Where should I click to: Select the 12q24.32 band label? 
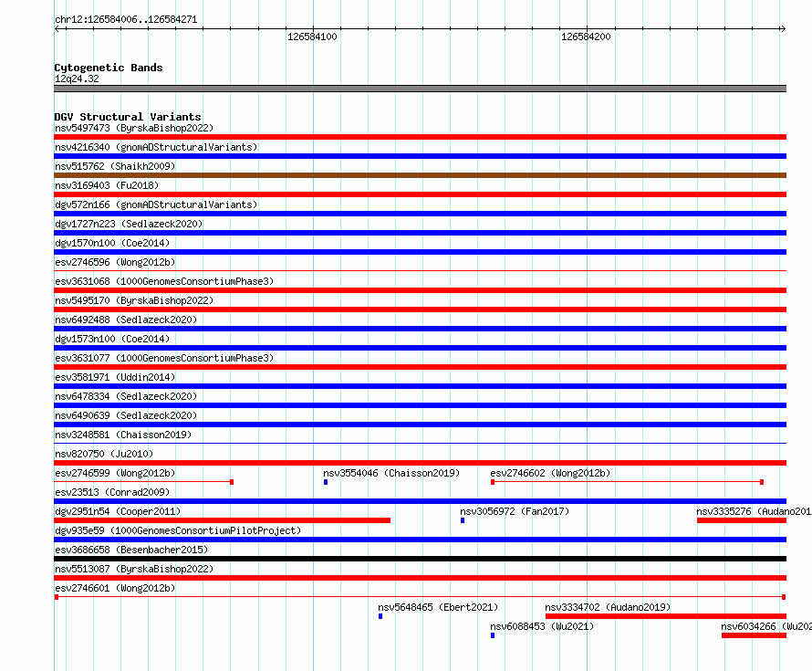[x=77, y=79]
